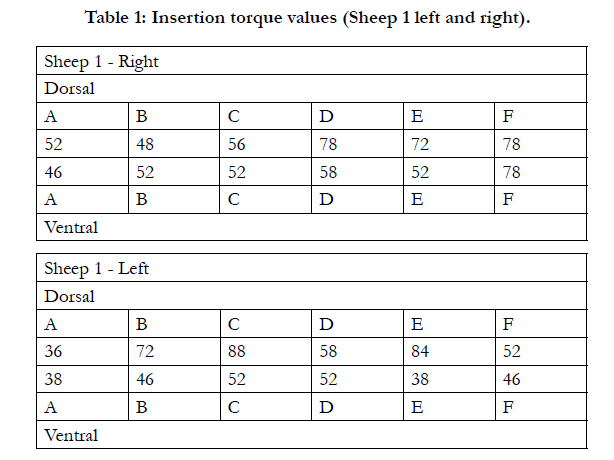Select top column header F in Left table
614x460 pixels.
pos(508,324)
